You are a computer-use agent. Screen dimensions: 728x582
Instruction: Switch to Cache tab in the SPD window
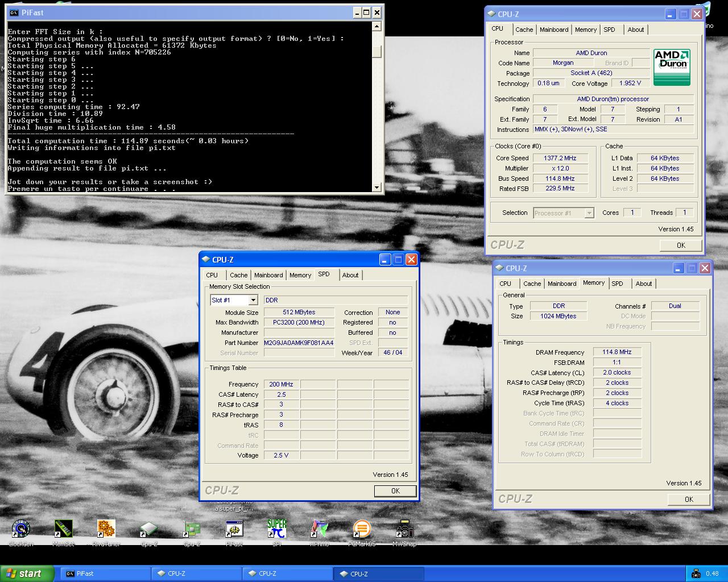(239, 275)
